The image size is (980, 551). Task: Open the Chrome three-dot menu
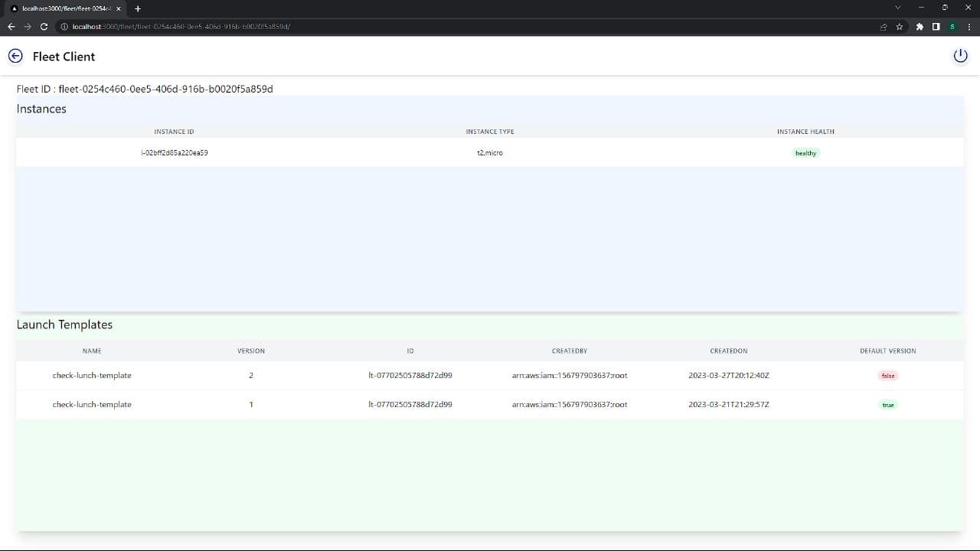click(x=968, y=26)
